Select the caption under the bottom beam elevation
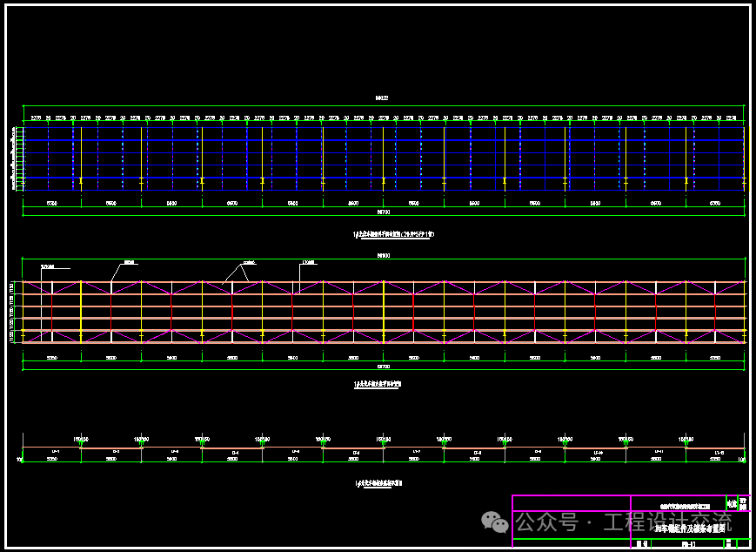Viewport: 756px width, 552px height. point(378,483)
